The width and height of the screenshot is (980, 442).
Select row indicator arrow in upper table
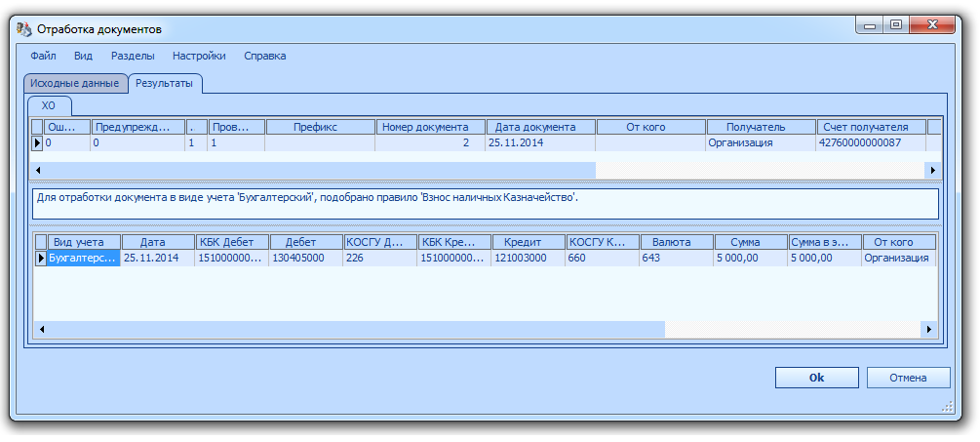click(37, 143)
